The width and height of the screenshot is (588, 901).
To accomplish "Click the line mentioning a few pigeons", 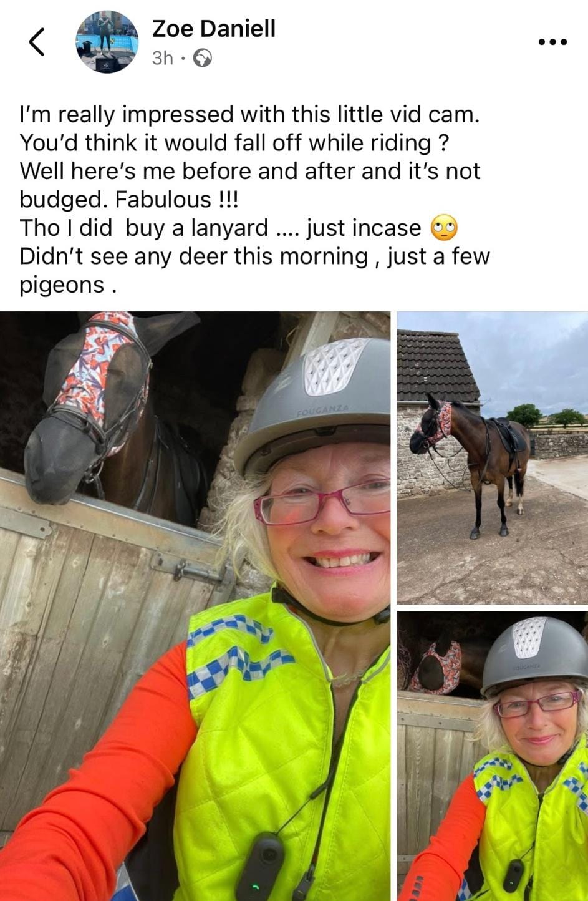I will click(255, 270).
